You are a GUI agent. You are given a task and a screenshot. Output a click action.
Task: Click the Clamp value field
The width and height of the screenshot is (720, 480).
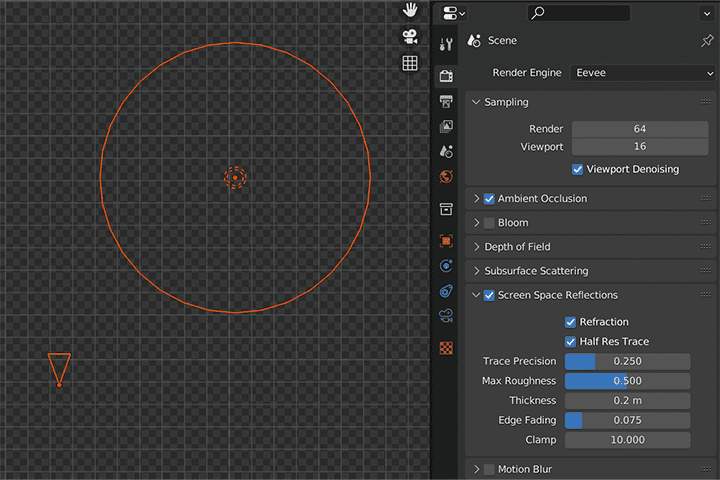[x=627, y=440]
